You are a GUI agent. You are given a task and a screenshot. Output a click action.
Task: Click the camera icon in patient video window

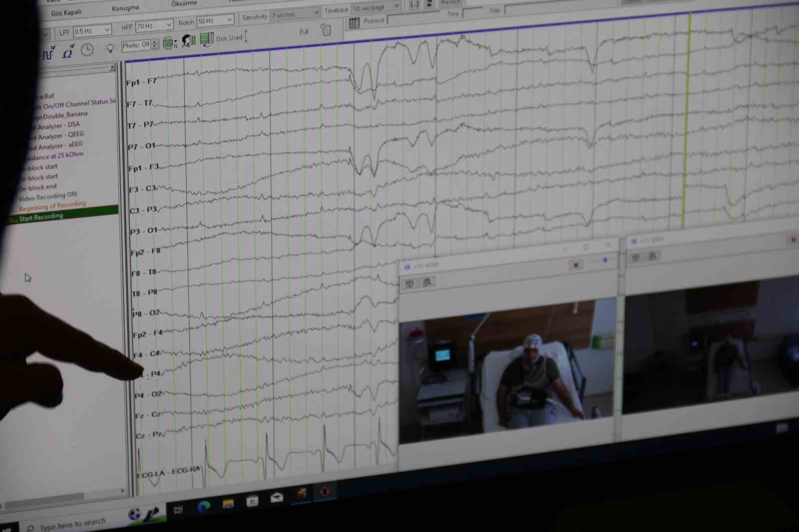coord(409,284)
